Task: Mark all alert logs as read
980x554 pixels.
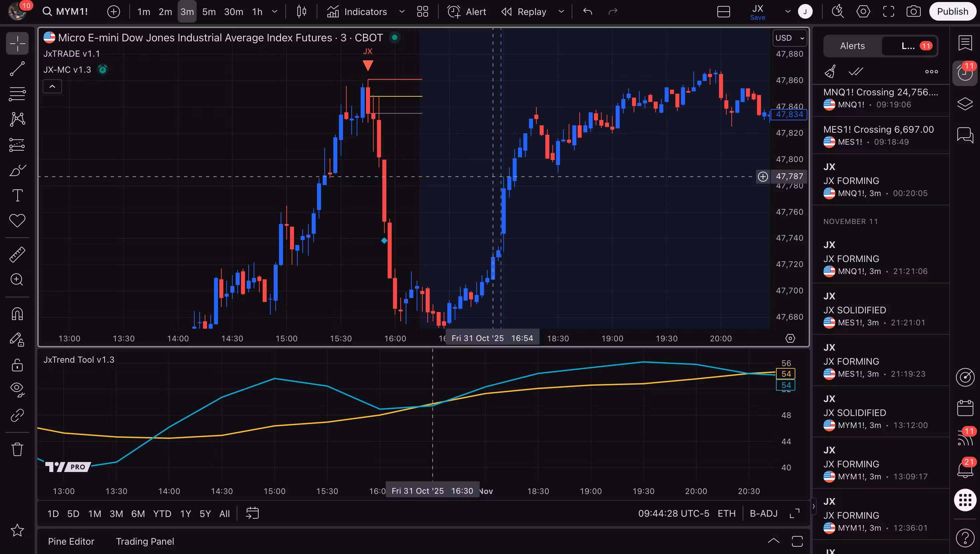Action: pos(856,71)
